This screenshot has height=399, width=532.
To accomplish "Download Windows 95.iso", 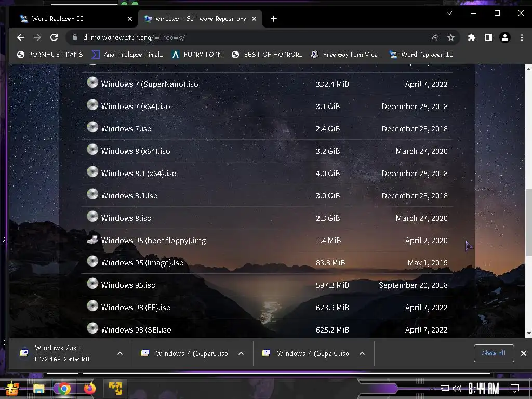I will click(x=128, y=285).
